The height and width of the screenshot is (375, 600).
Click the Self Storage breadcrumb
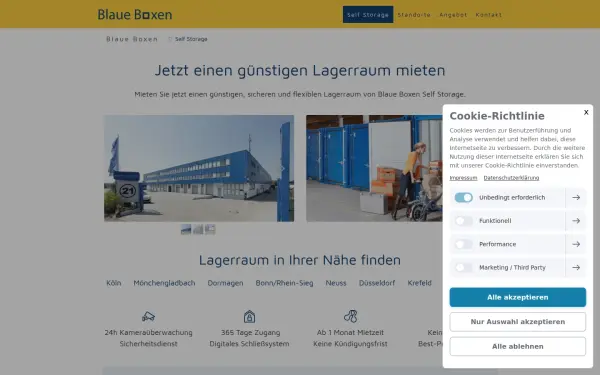191,39
